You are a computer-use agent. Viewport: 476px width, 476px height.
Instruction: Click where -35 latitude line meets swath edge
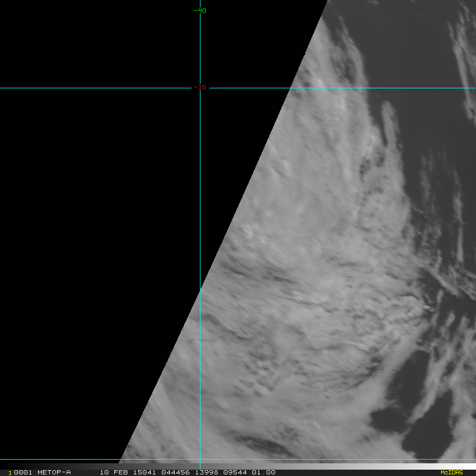(x=290, y=88)
